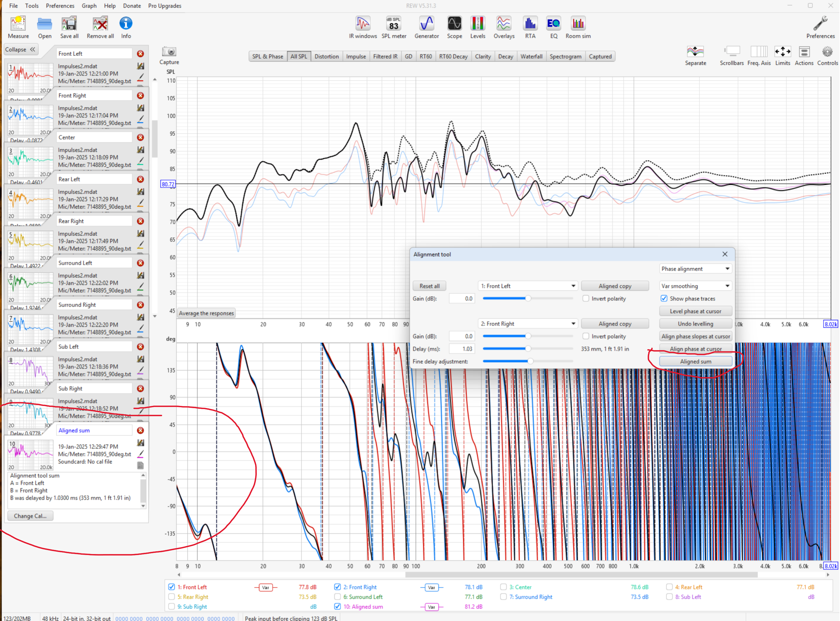Screen dimensions: 840x621
Task: Click the Change Cal... button
Action: (x=30, y=516)
